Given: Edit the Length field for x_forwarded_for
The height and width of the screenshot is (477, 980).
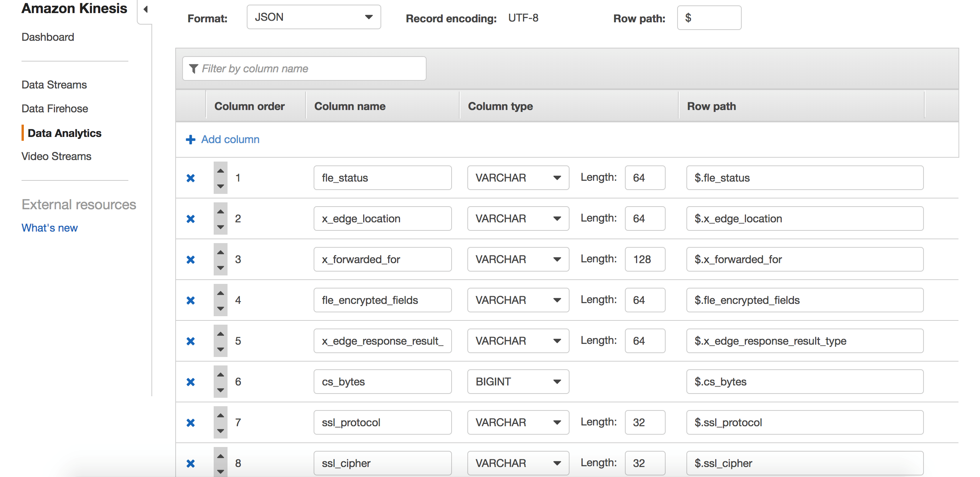Looking at the screenshot, I should coord(644,259).
